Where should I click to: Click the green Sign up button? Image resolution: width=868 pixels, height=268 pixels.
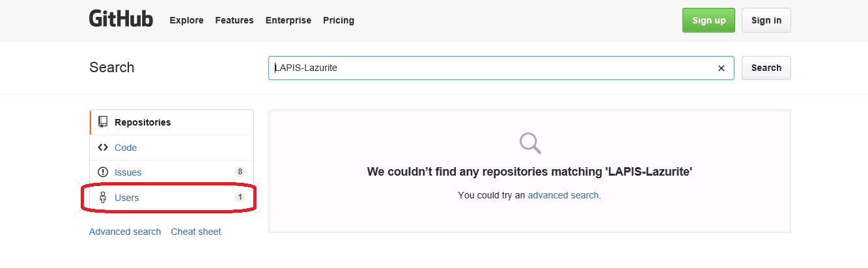pos(709,20)
